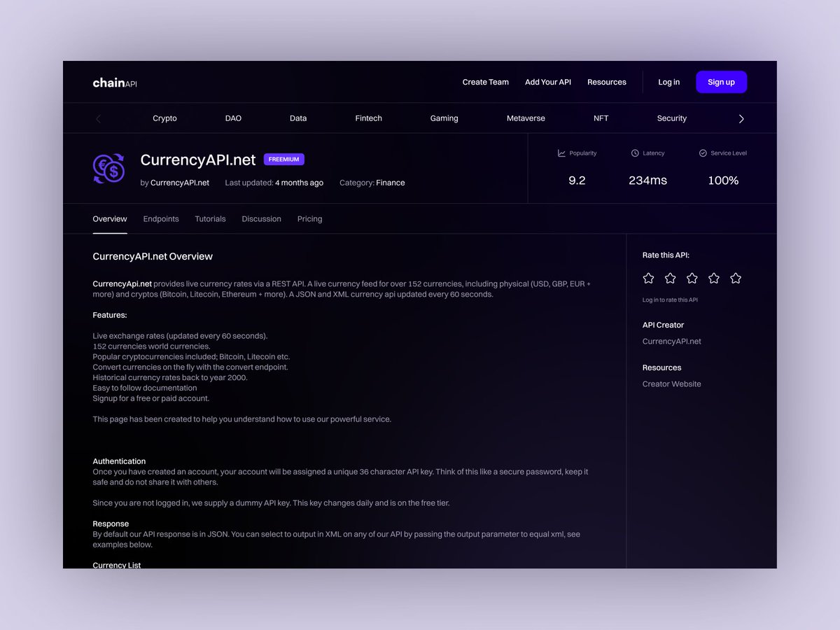840x630 pixels.
Task: Click the left category carousel arrow
Action: click(x=98, y=119)
